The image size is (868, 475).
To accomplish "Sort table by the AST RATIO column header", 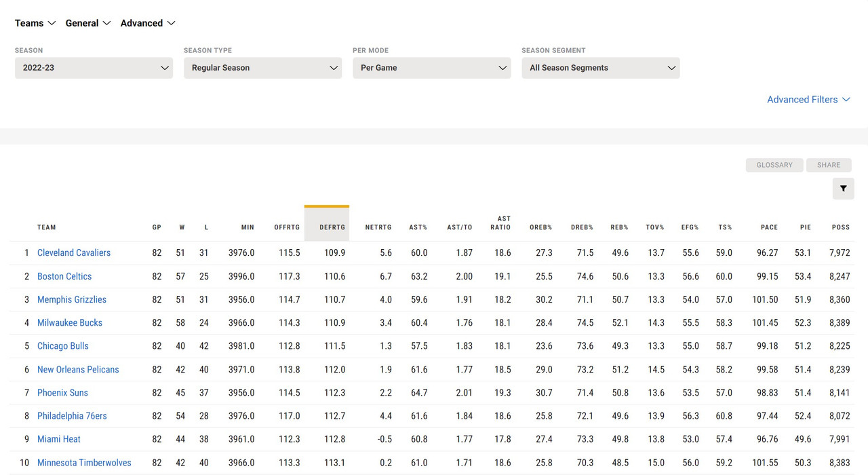I will (500, 223).
